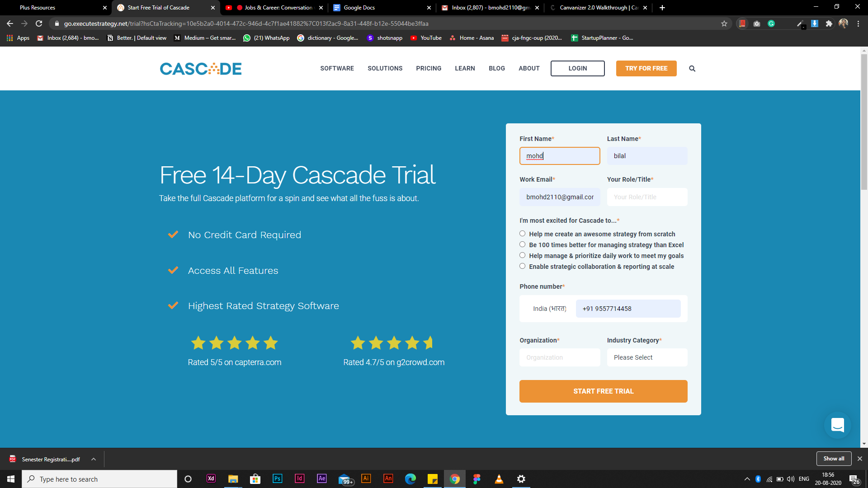
Task: Open the SOLUTIONS menu
Action: click(385, 69)
